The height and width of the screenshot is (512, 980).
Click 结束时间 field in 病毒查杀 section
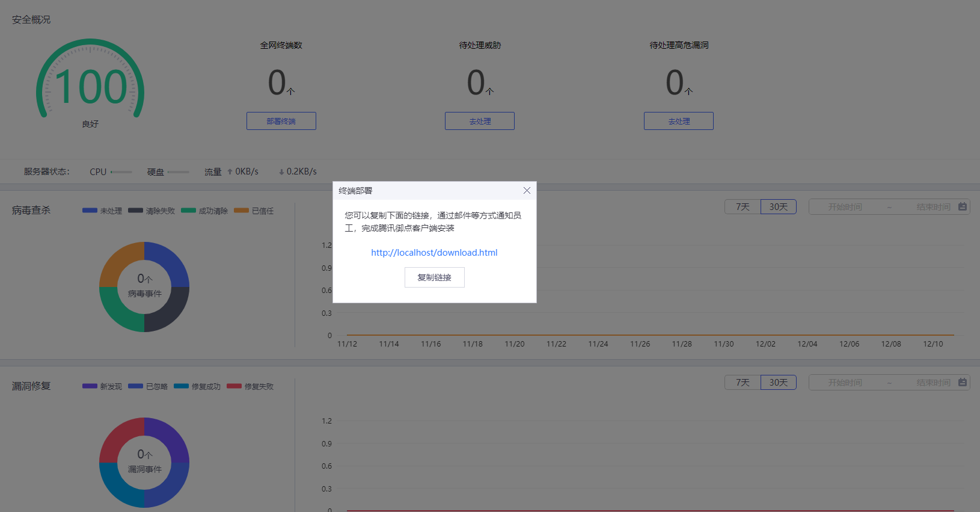click(933, 207)
